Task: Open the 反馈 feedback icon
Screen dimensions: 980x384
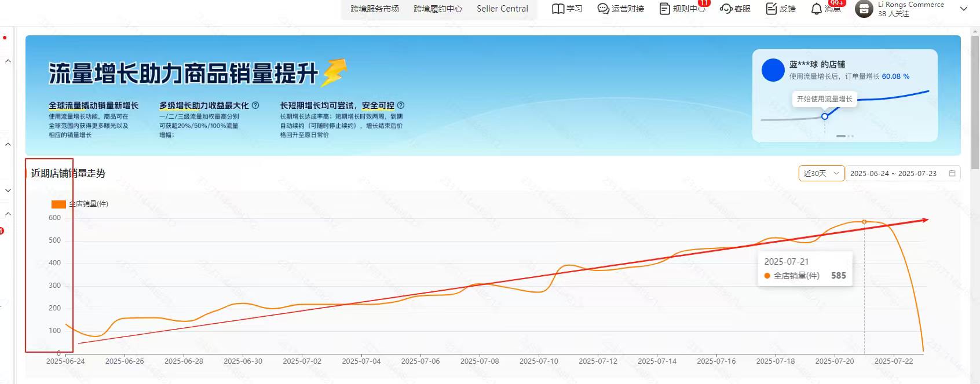Action: [771, 9]
